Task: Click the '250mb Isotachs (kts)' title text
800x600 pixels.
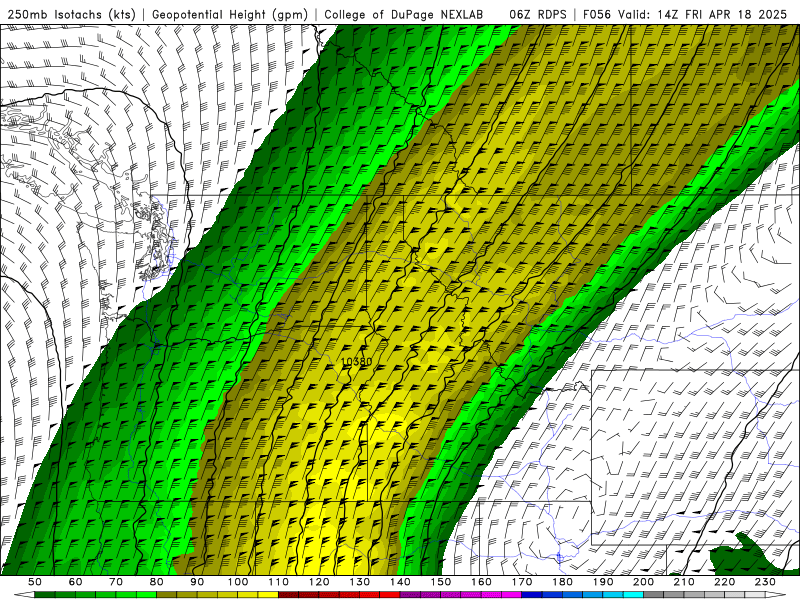Action: pyautogui.click(x=71, y=15)
